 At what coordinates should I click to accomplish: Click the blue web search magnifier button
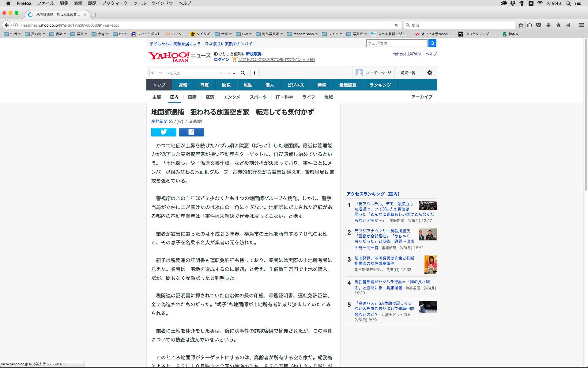click(x=432, y=43)
